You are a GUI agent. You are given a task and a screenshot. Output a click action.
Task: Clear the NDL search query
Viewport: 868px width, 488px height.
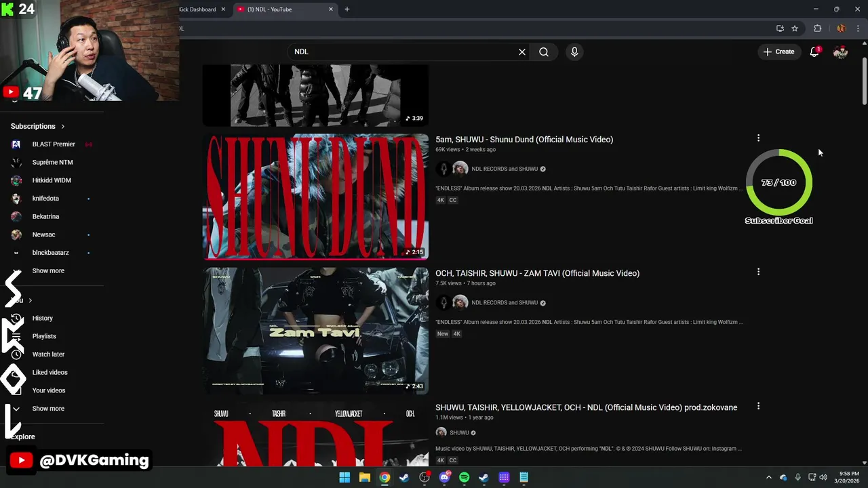point(522,52)
